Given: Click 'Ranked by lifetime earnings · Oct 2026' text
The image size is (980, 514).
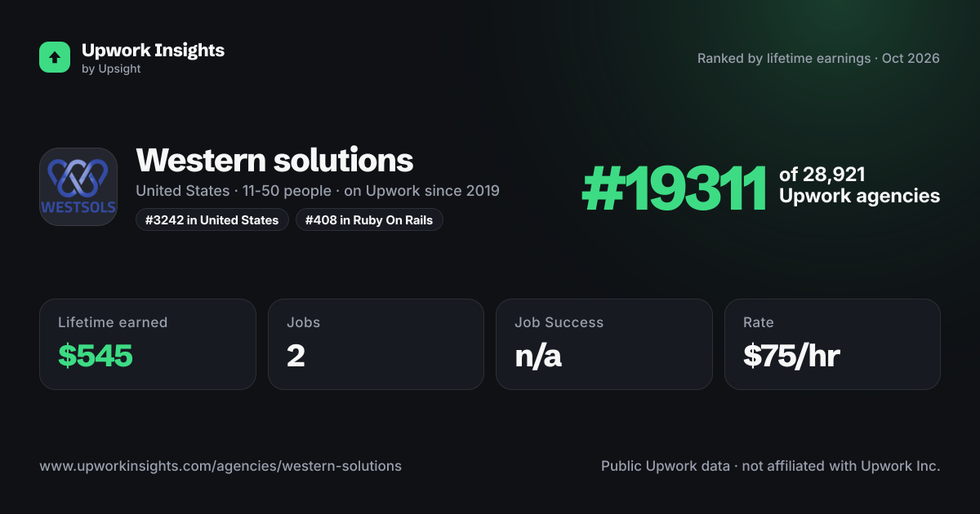Looking at the screenshot, I should pos(818,59).
